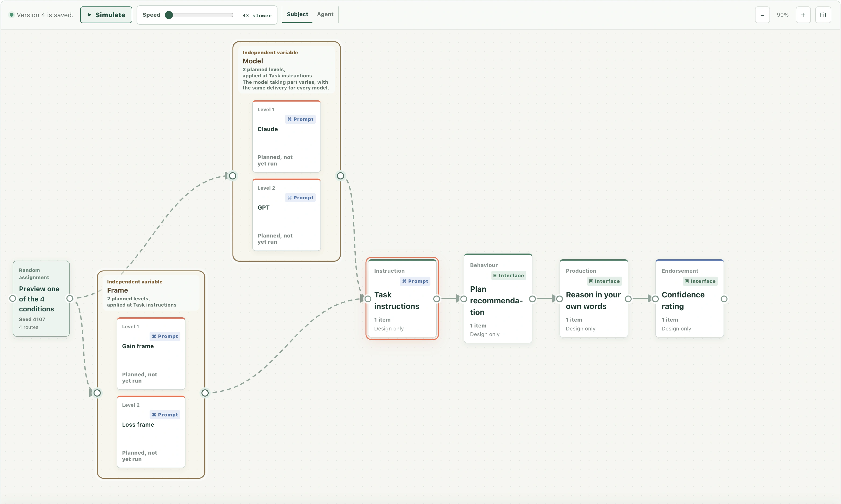Zoom out with the minus button
This screenshot has height=504, width=841.
pos(762,15)
